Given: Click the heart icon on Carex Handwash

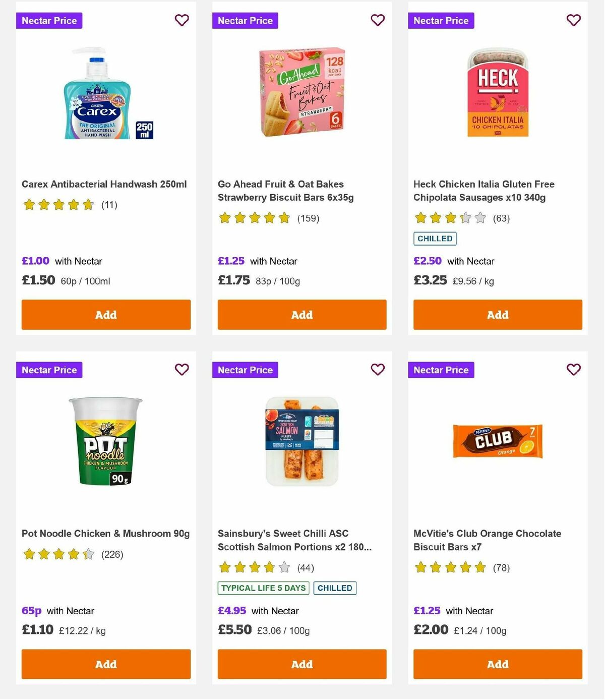Looking at the screenshot, I should click(x=181, y=20).
